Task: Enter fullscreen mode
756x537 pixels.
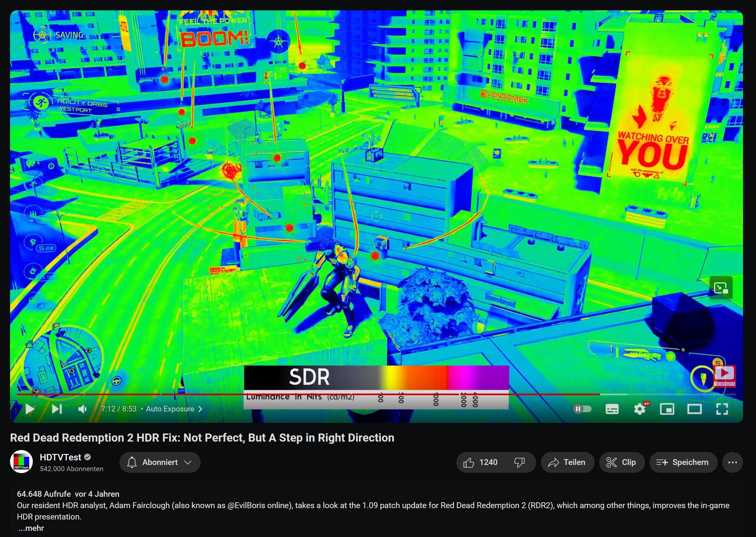Action: [x=722, y=409]
